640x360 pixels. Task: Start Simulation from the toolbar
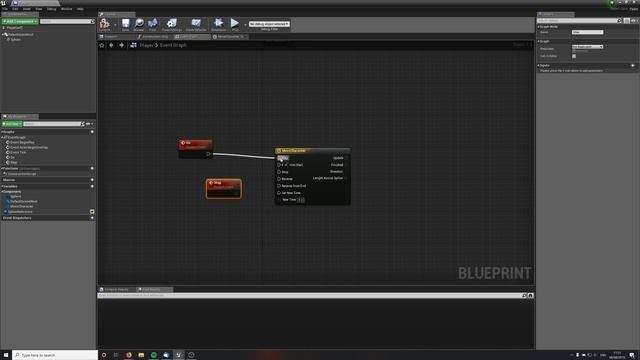(x=218, y=24)
